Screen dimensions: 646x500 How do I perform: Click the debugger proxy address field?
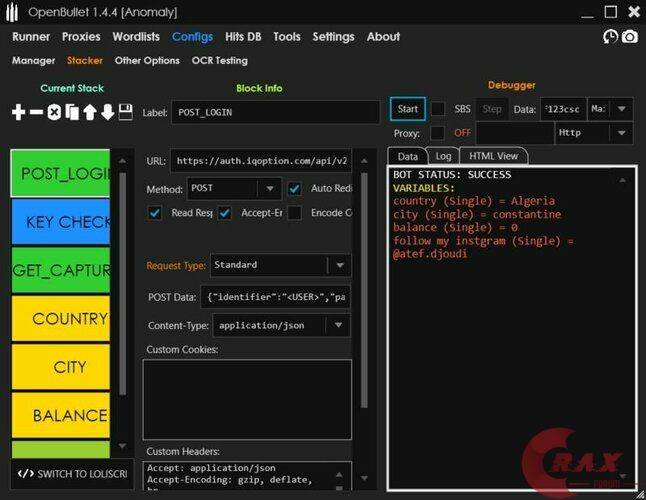click(515, 133)
